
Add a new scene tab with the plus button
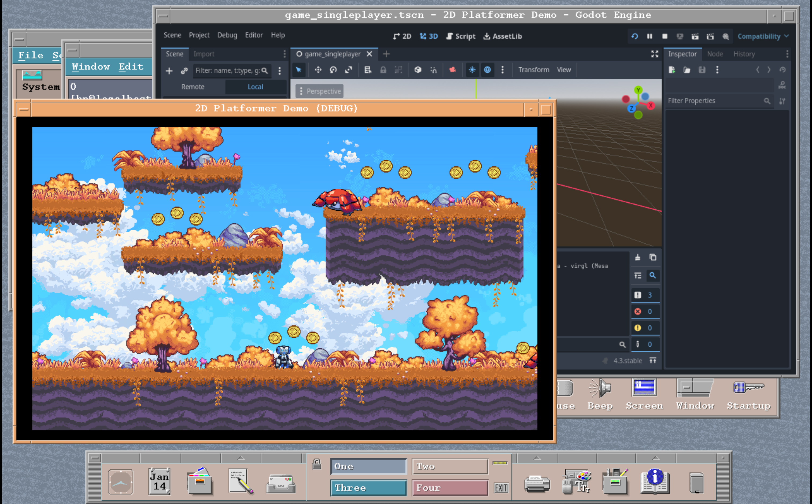(386, 54)
